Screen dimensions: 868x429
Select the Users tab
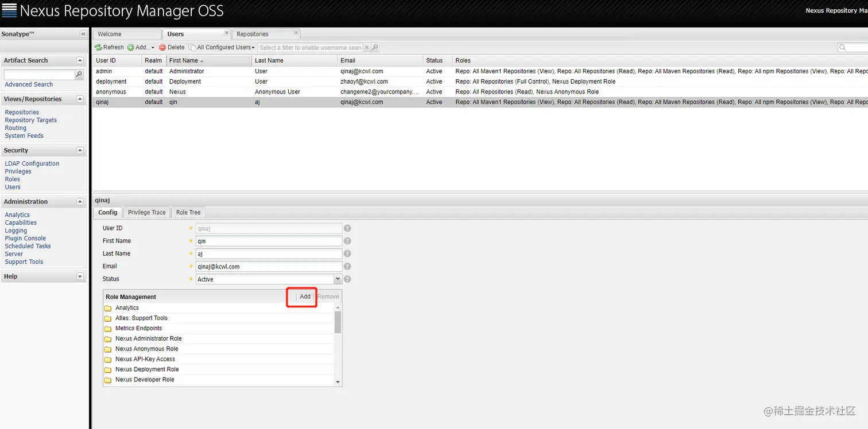(x=196, y=34)
